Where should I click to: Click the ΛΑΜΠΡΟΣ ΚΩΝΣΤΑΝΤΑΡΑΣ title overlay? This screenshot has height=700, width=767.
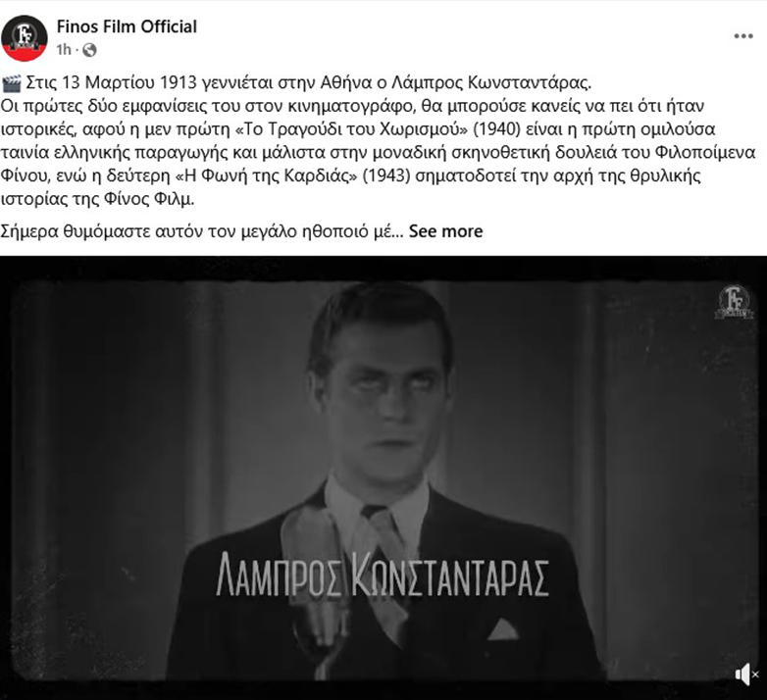tap(383, 575)
